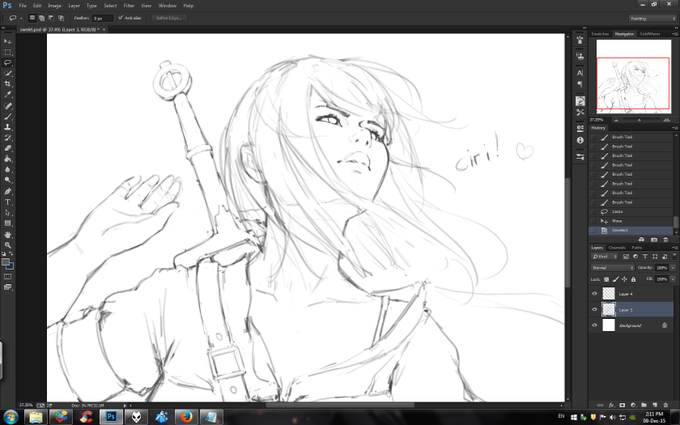Screen dimensions: 680x425
Task: Select the History Brush tool
Action: tap(7, 138)
